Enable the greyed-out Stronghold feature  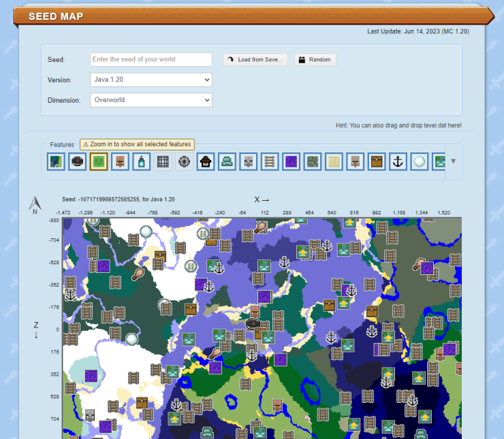pos(184,161)
